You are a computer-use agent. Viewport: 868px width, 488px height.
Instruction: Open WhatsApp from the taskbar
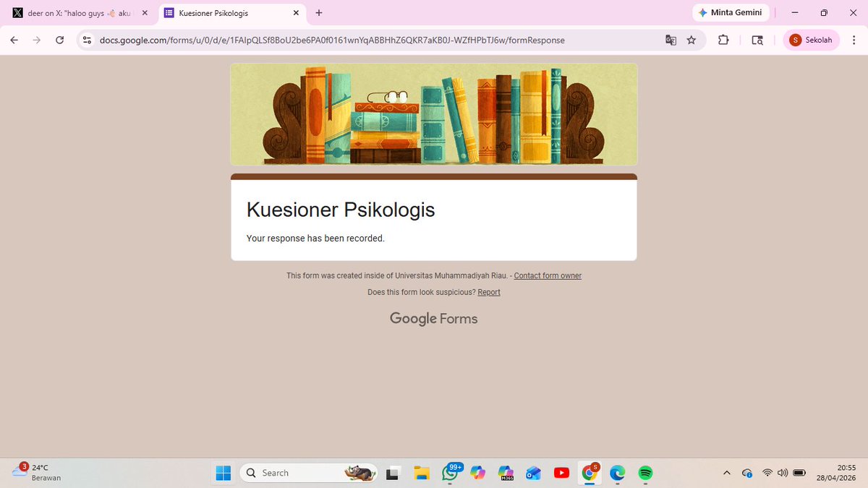(450, 473)
